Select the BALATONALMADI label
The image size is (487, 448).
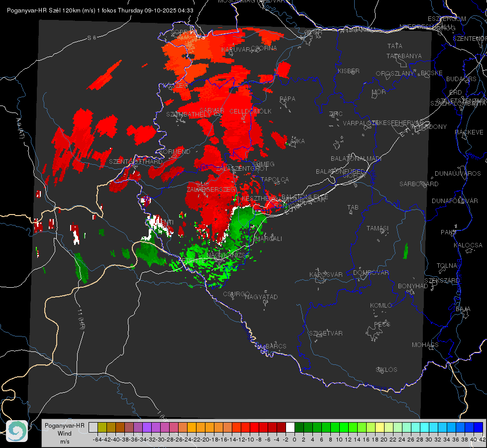point(356,159)
